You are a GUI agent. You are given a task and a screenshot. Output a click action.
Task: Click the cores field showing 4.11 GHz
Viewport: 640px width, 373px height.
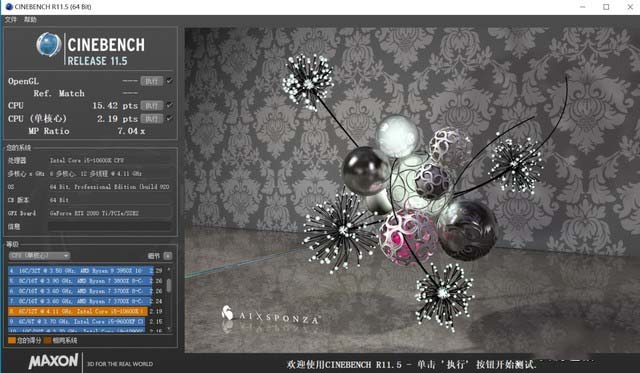pyautogui.click(x=110, y=173)
